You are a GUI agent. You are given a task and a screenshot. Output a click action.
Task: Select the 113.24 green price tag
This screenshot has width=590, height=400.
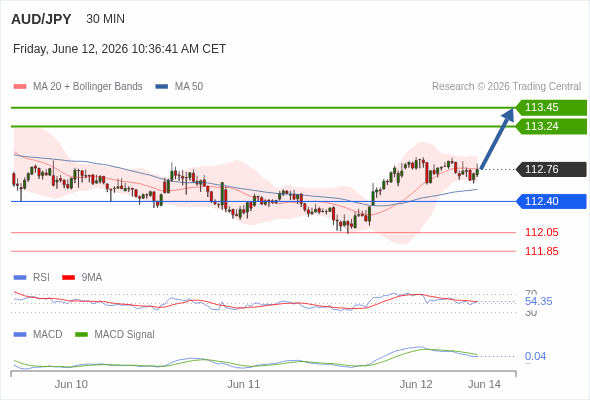pos(551,126)
